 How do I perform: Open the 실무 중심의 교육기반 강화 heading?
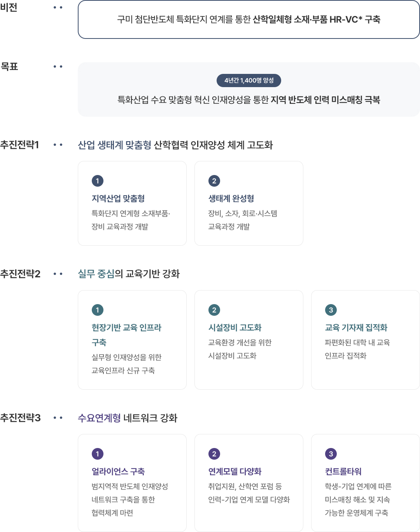[129, 274]
